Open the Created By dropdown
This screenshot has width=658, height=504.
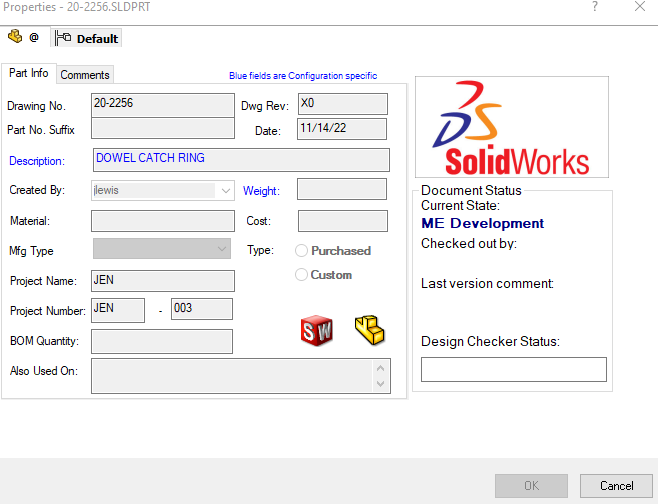[x=226, y=191]
